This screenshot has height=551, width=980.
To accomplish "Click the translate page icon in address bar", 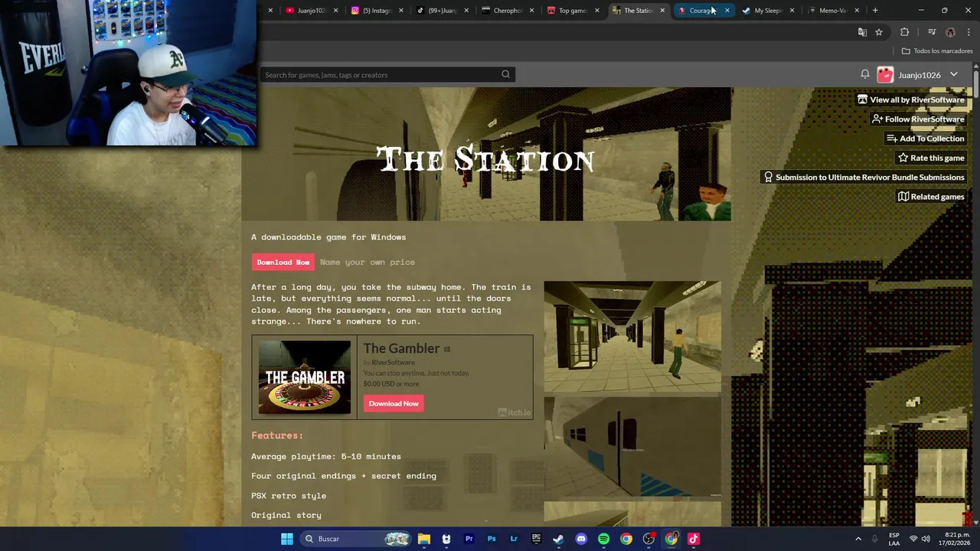I will tap(862, 32).
